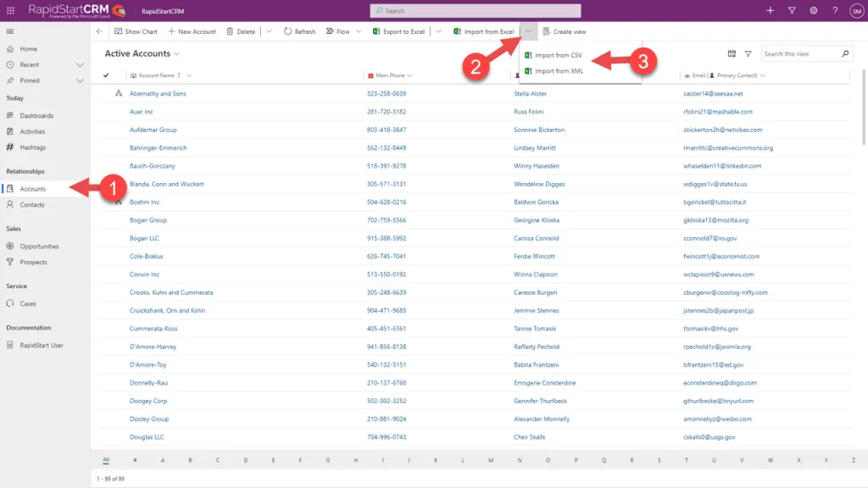This screenshot has height=488, width=868.
Task: Toggle the navigation sidebar hamburger
Action: tap(10, 32)
